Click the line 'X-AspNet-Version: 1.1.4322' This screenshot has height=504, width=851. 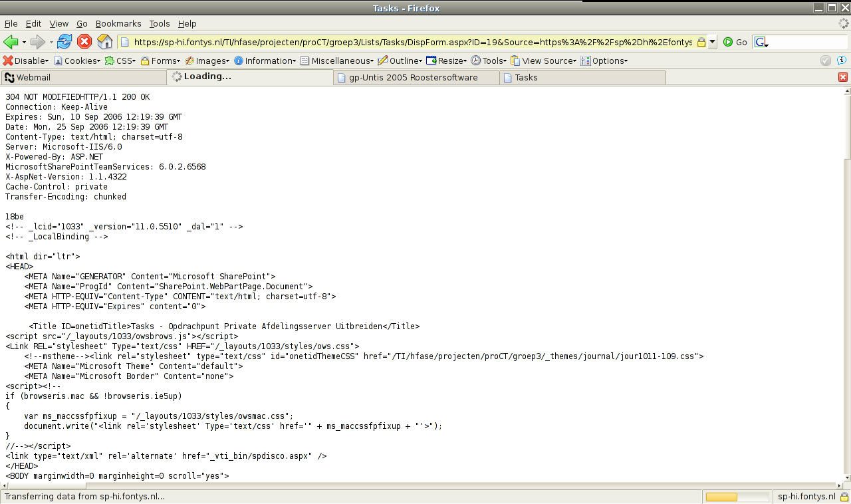pos(66,177)
